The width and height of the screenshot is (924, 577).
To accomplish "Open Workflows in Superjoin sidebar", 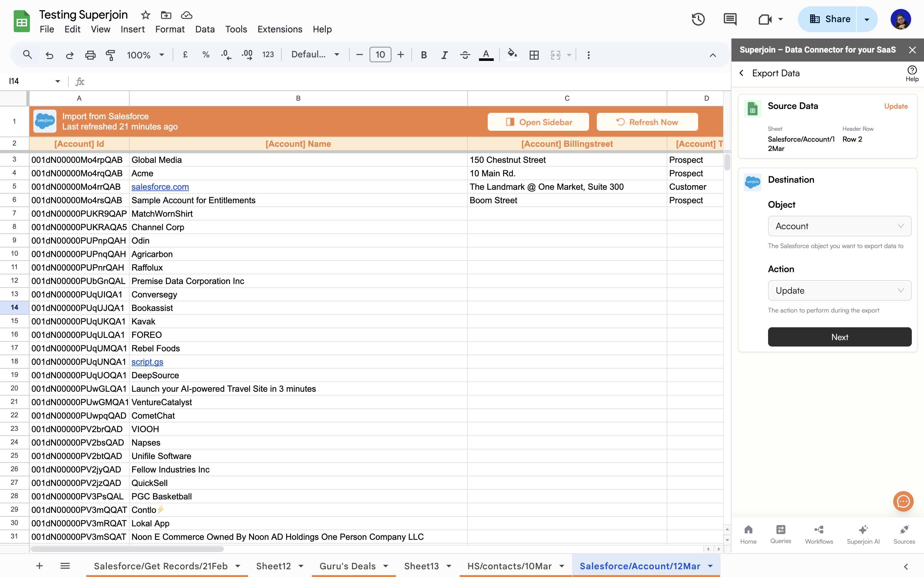I will 819,534.
